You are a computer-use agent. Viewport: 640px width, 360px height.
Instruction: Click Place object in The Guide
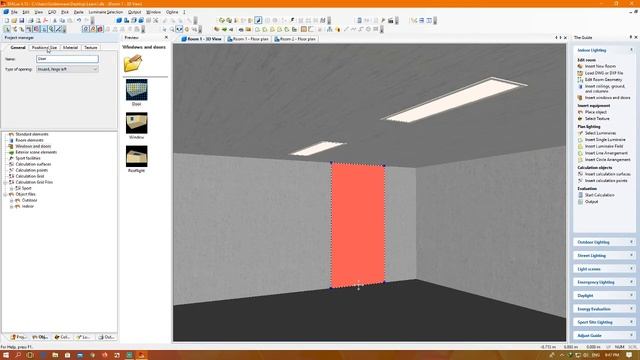(x=596, y=112)
